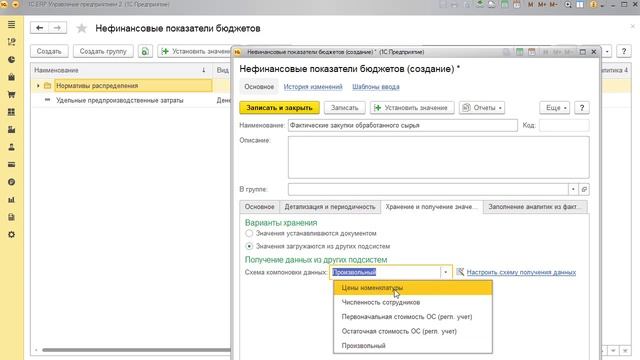Click the В группе input field

tap(428, 189)
